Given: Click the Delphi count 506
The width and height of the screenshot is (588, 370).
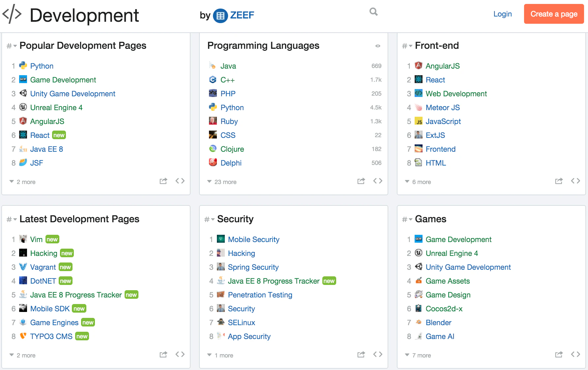Looking at the screenshot, I should (376, 163).
